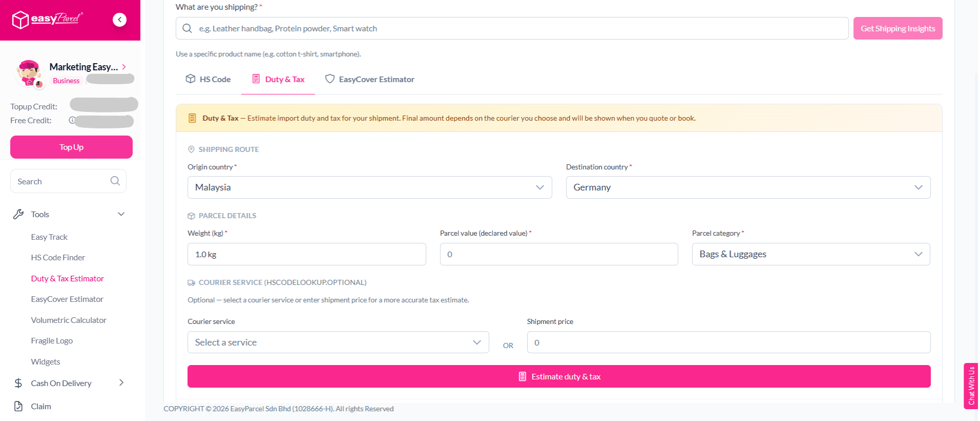This screenshot has height=421, width=980.
Task: Click the Claim document icon
Action: (18, 406)
